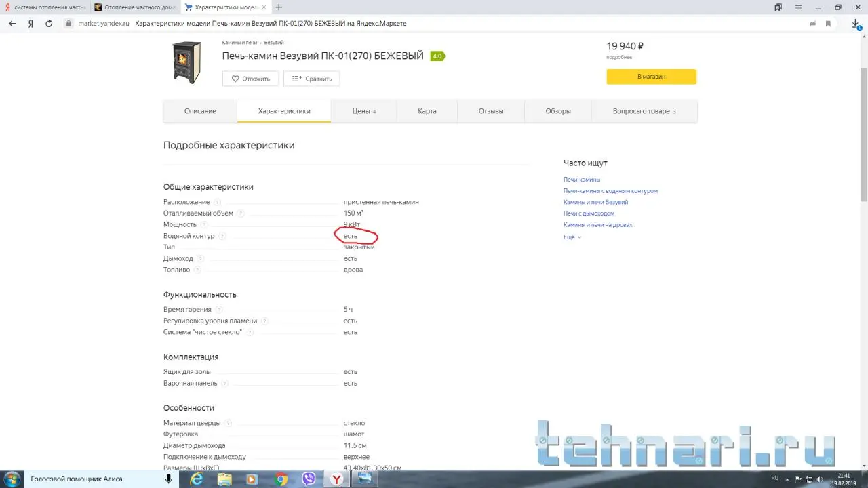Open Viber from the taskbar
This screenshot has height=488, width=868.
pos(309,479)
